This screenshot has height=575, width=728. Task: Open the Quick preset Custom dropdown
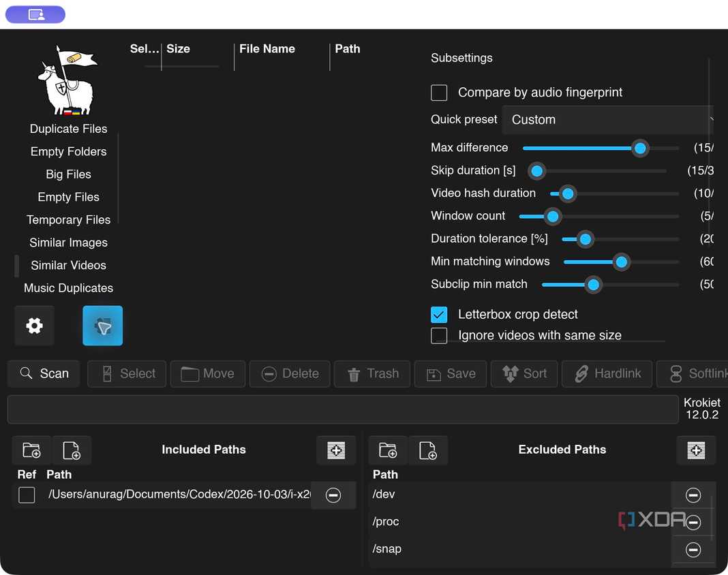608,120
